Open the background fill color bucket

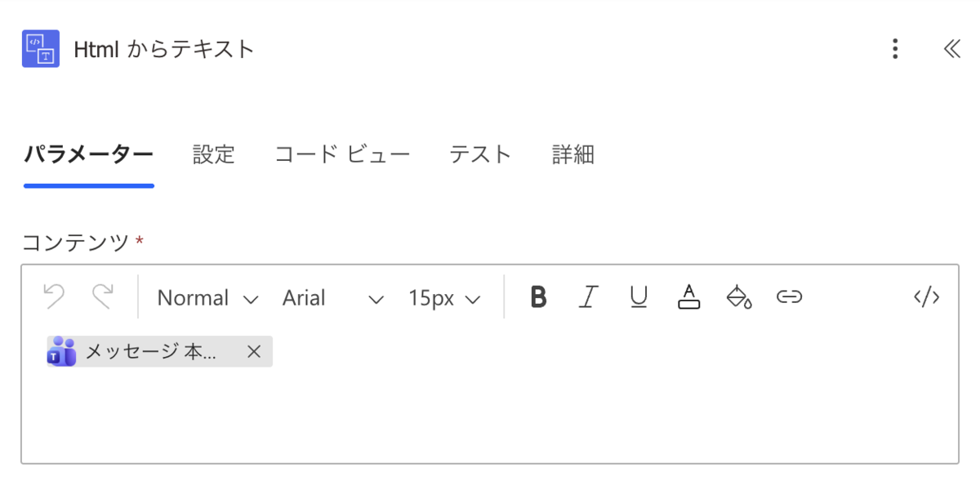[x=739, y=297]
